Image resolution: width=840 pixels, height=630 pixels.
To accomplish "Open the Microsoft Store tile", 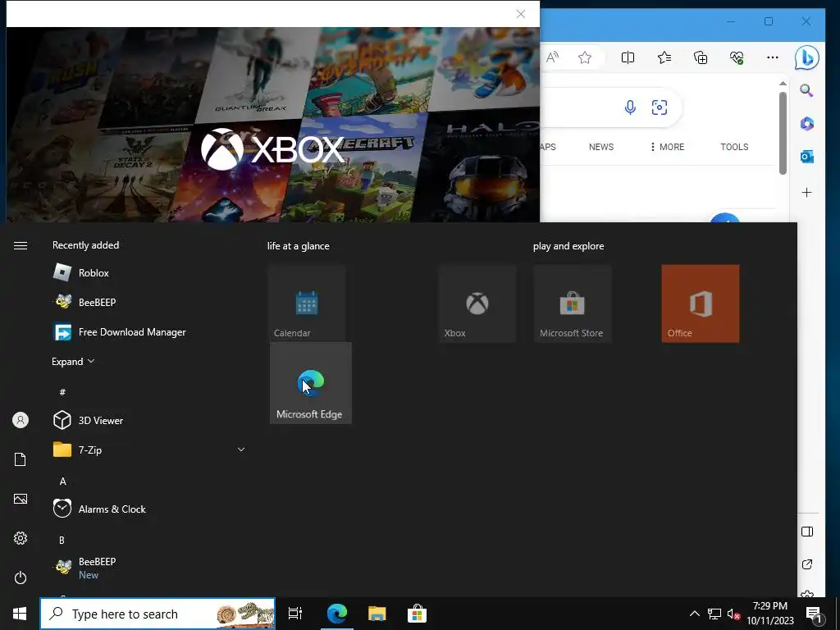I will [x=573, y=304].
